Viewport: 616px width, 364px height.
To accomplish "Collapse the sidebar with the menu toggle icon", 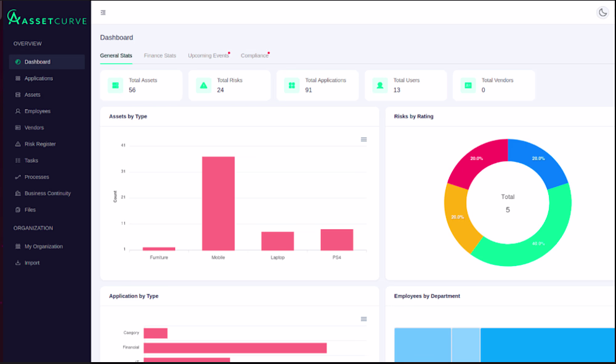I will [103, 12].
